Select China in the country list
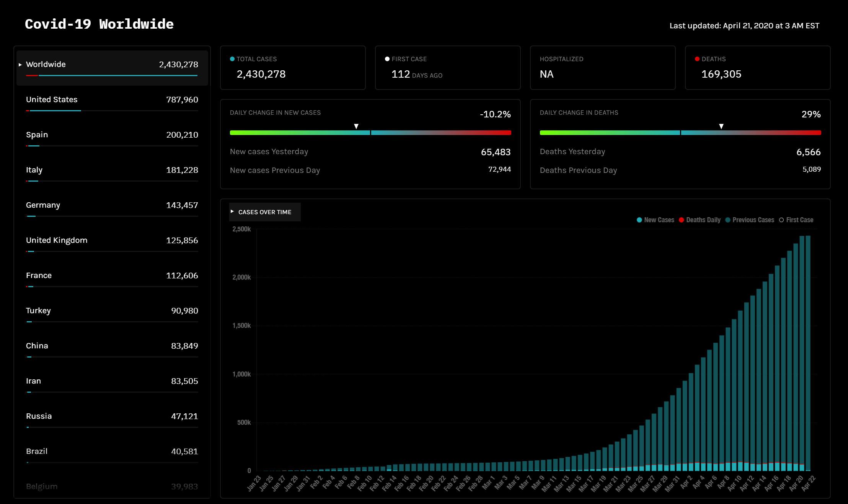 (x=112, y=349)
